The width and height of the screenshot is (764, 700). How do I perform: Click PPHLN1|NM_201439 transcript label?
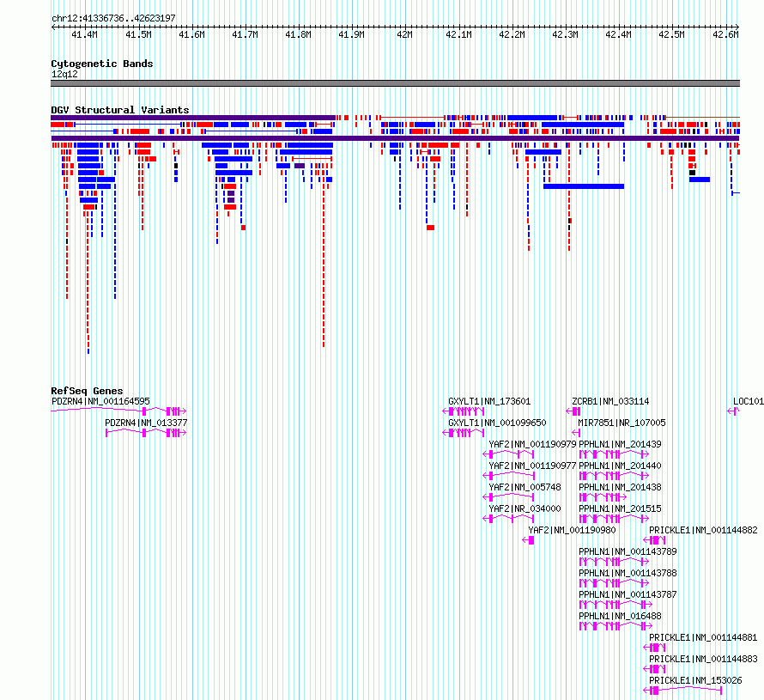pos(620,444)
